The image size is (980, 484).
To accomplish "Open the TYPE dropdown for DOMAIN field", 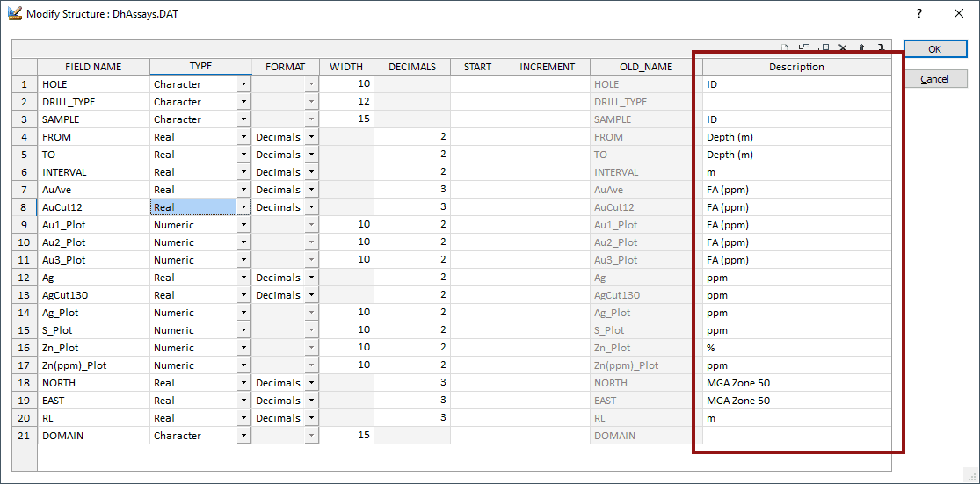I will 243,436.
